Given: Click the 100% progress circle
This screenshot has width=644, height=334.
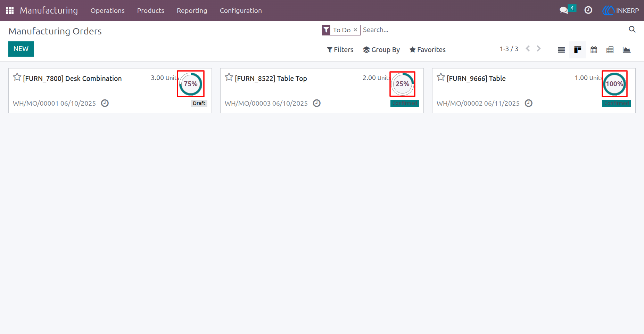Looking at the screenshot, I should click(614, 84).
